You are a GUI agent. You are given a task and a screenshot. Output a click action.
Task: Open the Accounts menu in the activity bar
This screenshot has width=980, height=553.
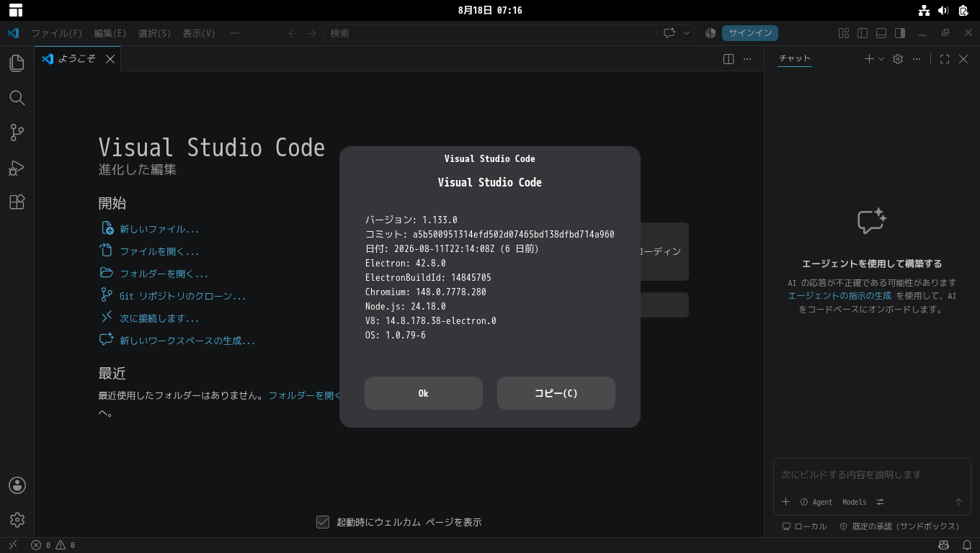pos(17,485)
